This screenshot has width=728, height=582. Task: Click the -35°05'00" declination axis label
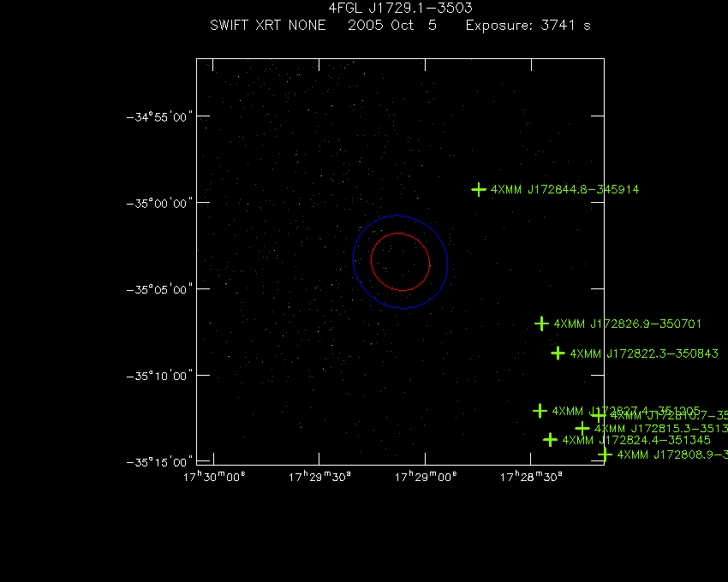(159, 289)
